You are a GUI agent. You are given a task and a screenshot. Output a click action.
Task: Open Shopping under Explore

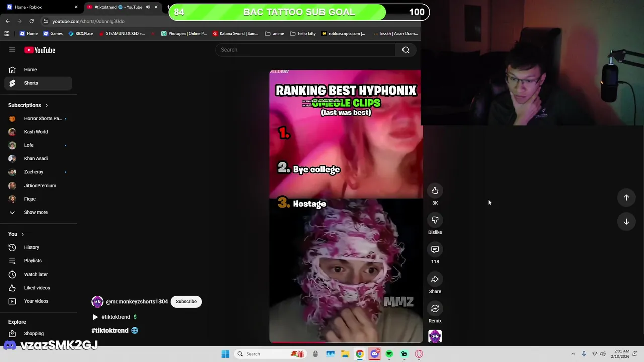tap(38, 333)
